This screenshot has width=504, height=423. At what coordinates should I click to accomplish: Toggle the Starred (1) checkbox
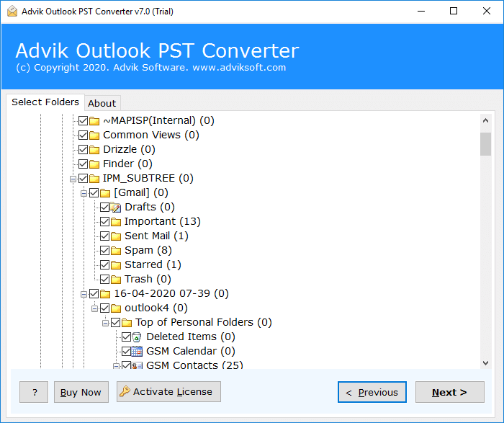coord(105,265)
